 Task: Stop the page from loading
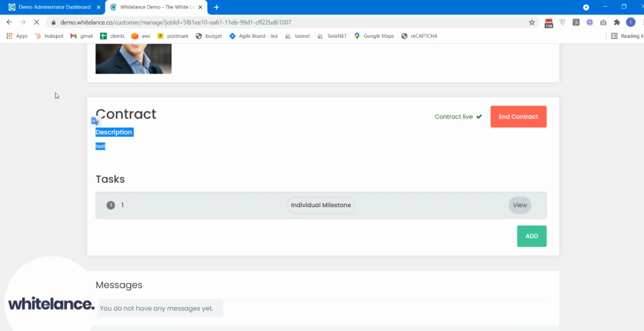[x=36, y=22]
